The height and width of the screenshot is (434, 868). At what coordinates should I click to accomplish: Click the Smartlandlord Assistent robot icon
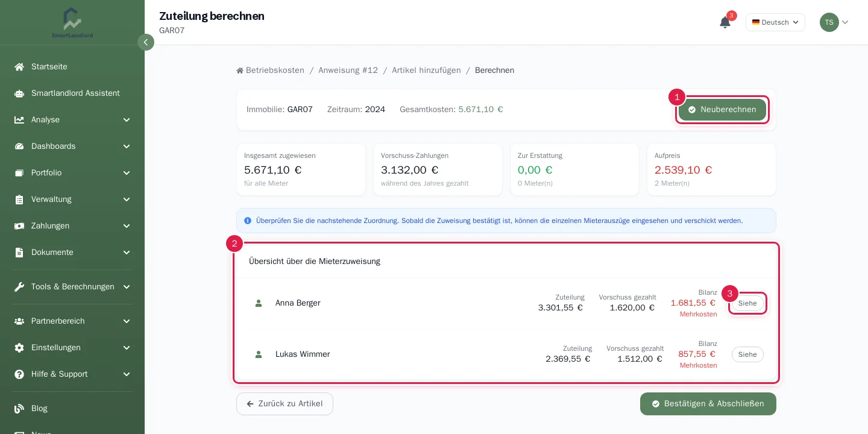(x=19, y=93)
